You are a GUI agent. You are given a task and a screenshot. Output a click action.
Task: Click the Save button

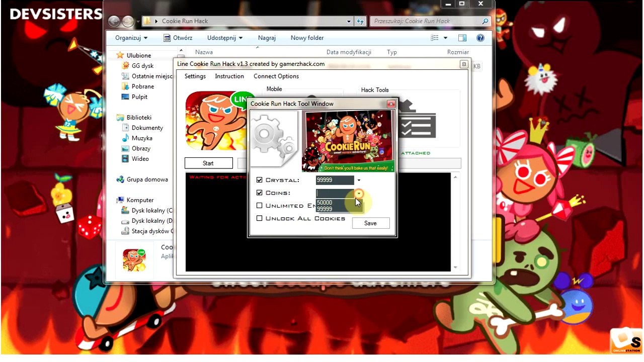[370, 223]
